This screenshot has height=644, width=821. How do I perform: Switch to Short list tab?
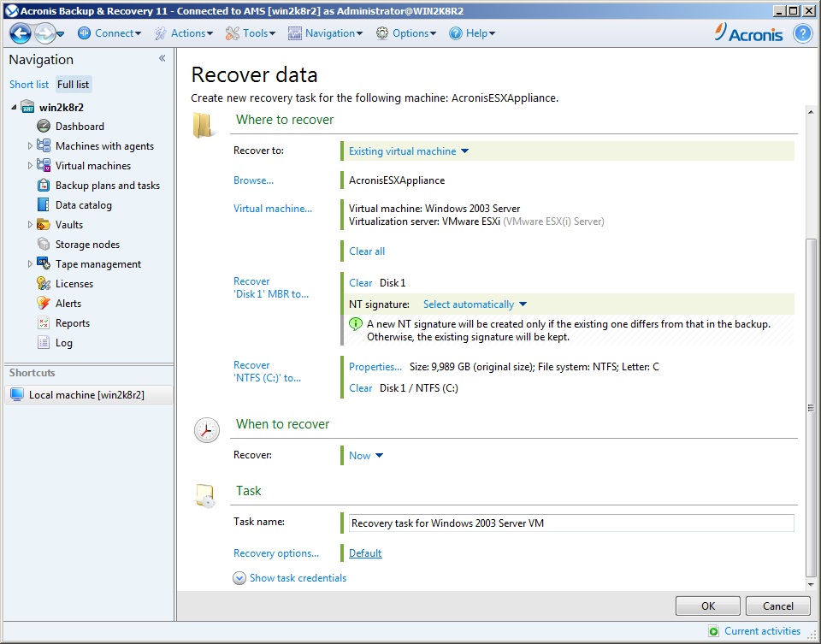point(29,85)
